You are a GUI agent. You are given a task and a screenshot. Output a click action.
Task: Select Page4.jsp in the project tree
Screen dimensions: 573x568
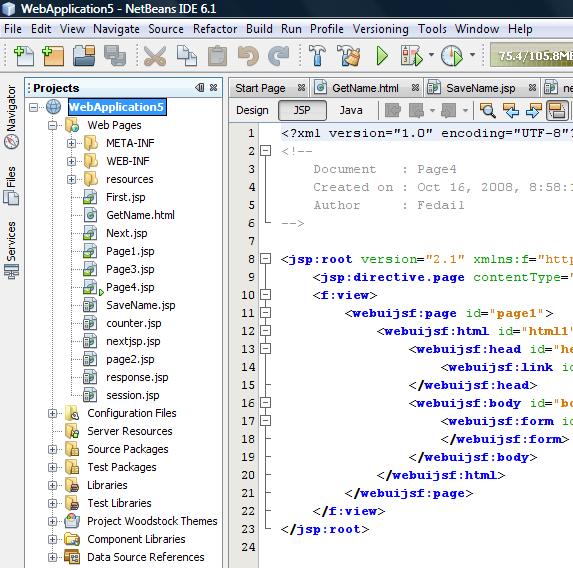click(x=130, y=287)
